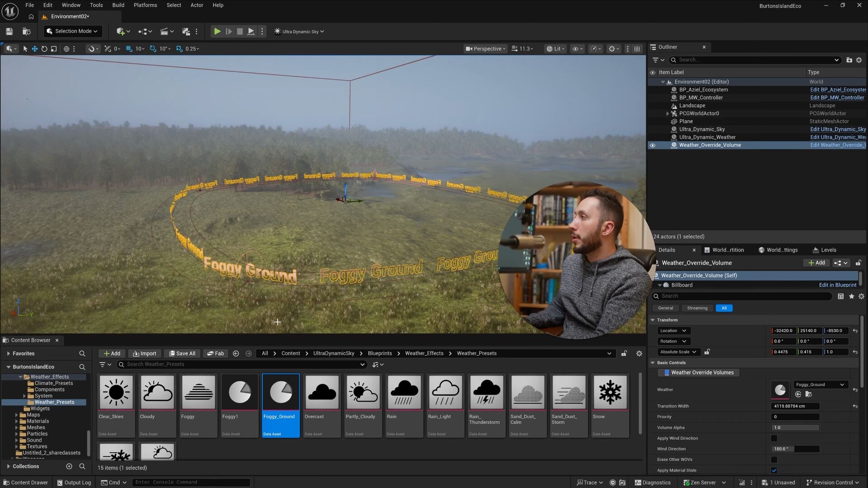
Task: Open the Foggy_Ground weather dropdown
Action: 820,385
